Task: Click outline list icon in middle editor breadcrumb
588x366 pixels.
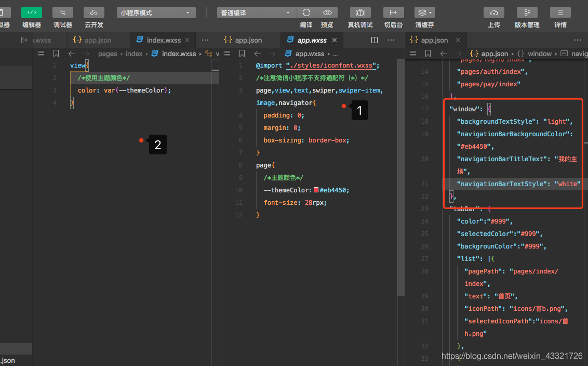Action: [226, 54]
